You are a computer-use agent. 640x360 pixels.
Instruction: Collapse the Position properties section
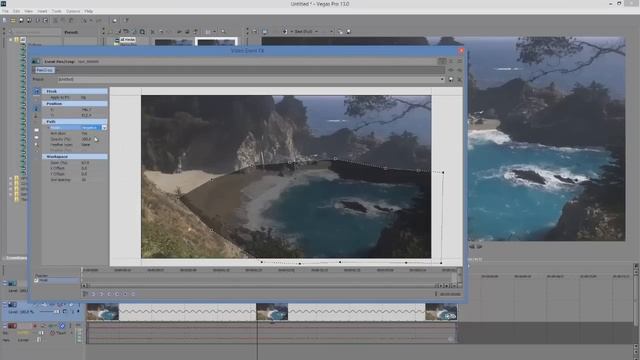75,104
